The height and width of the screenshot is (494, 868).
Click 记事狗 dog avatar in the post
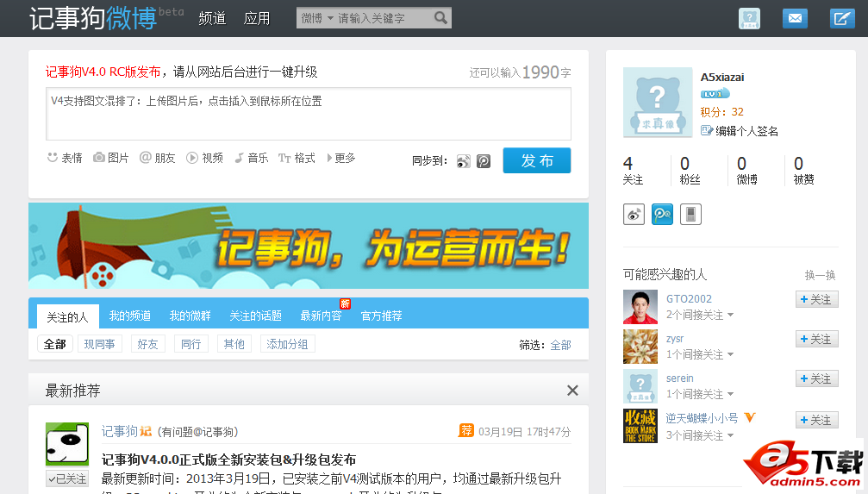coord(67,444)
